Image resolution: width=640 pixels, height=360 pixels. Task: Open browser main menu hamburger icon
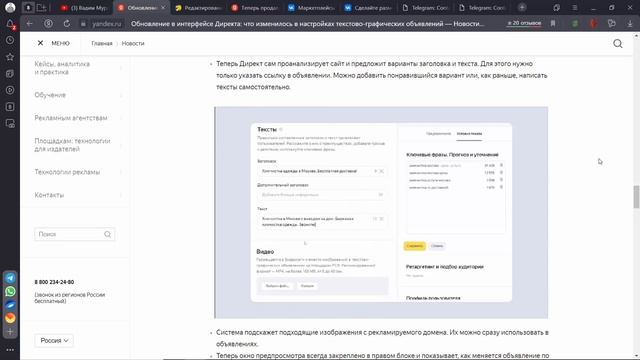(x=574, y=7)
